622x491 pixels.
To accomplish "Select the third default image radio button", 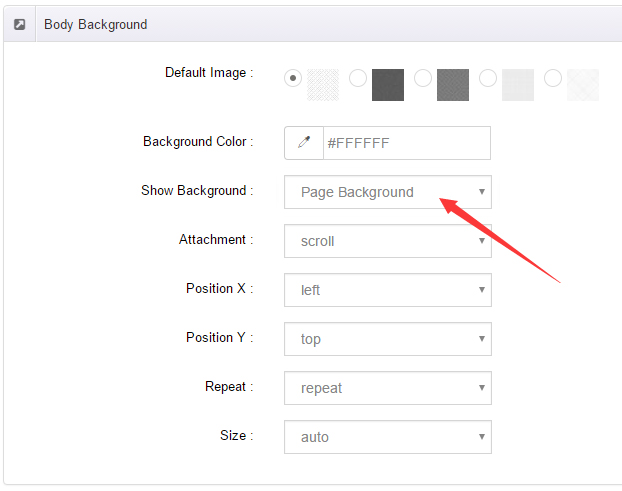I will click(423, 78).
